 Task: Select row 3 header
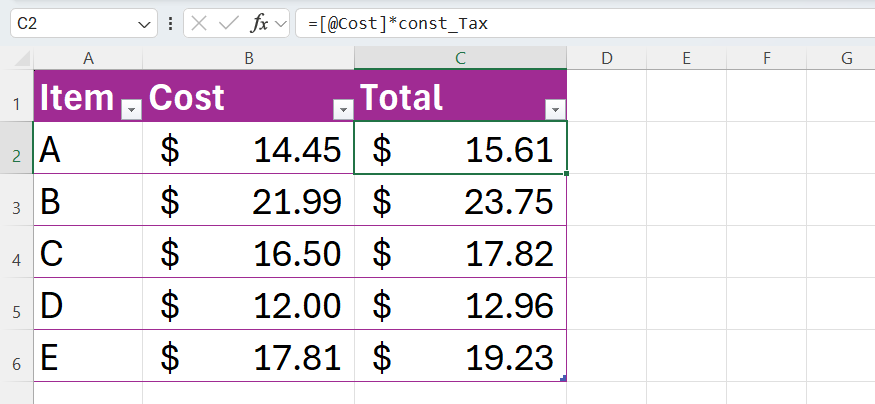(x=17, y=200)
